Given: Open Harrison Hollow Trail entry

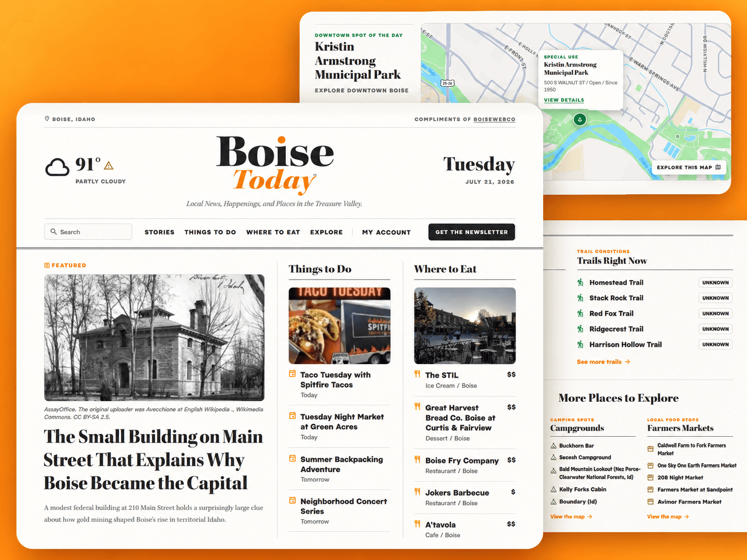Looking at the screenshot, I should tap(625, 344).
